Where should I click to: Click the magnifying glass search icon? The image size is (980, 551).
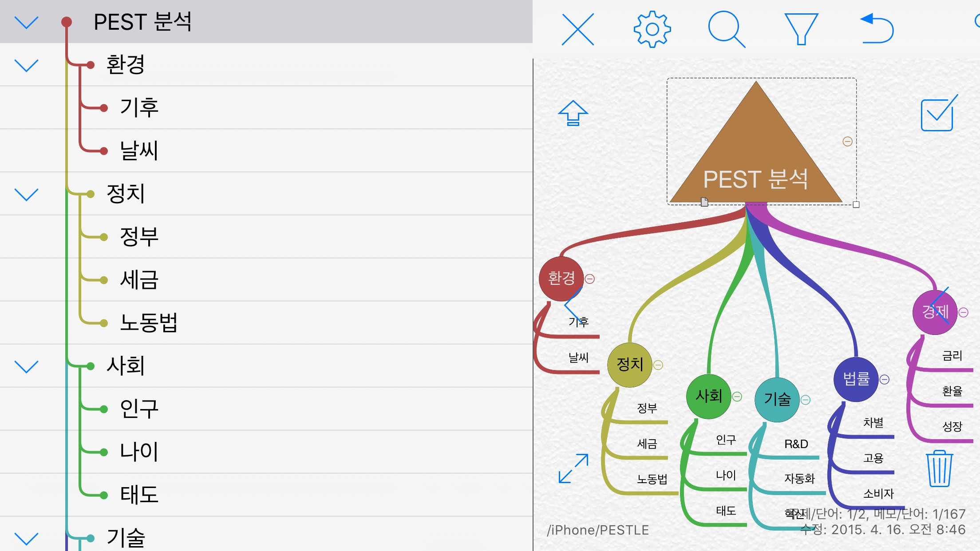click(726, 30)
